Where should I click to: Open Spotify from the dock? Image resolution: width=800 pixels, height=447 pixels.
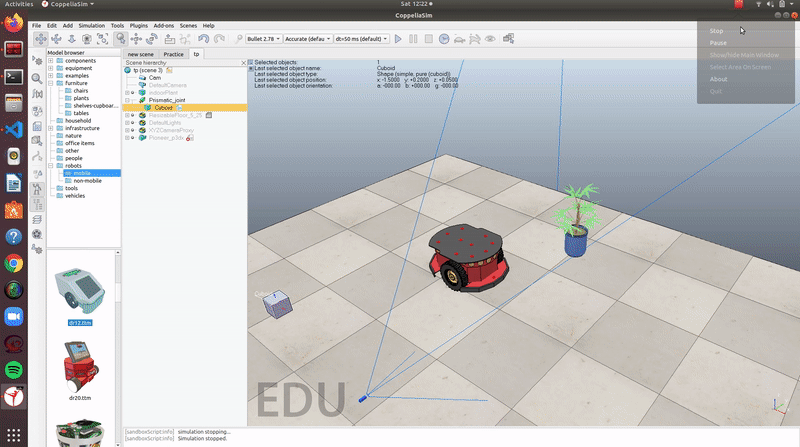pos(14,369)
